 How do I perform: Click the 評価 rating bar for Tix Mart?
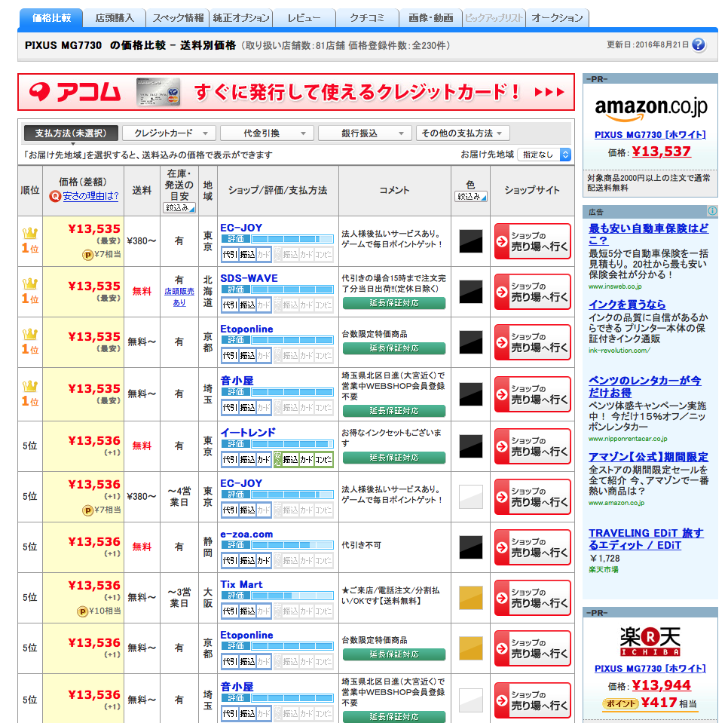(277, 596)
